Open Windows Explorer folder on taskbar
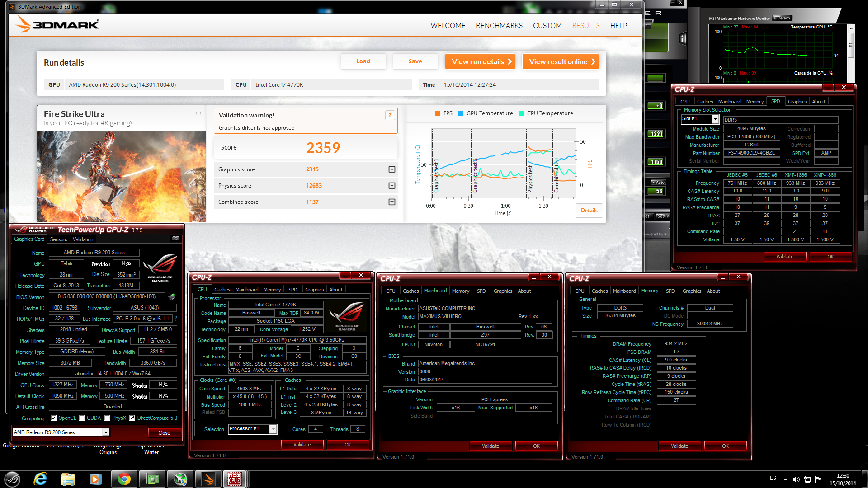Screen dimensions: 868x488 tap(68, 479)
